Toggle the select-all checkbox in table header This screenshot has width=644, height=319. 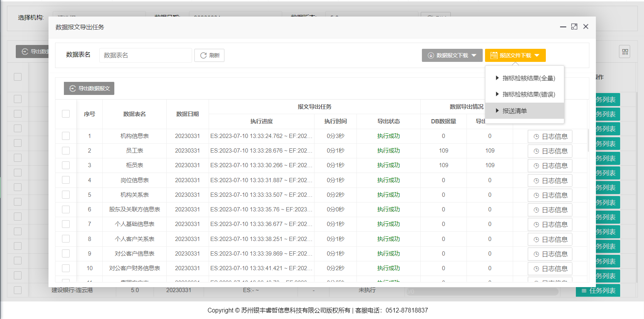(x=66, y=114)
